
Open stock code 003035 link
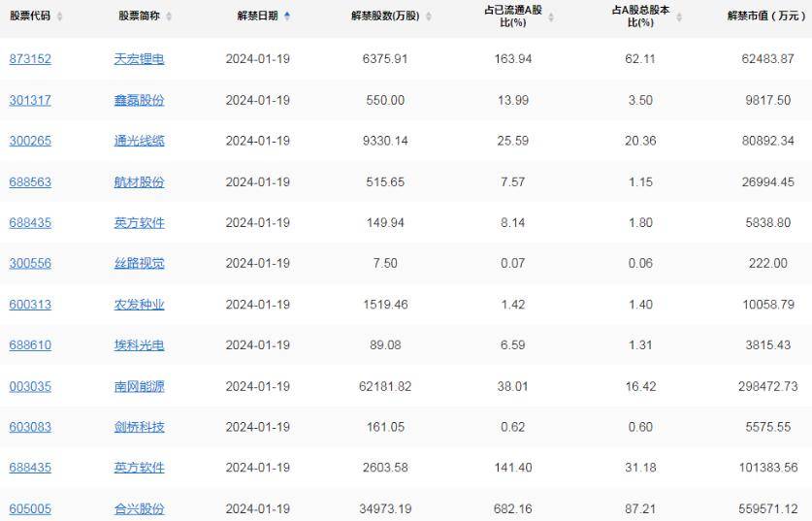[x=30, y=386]
